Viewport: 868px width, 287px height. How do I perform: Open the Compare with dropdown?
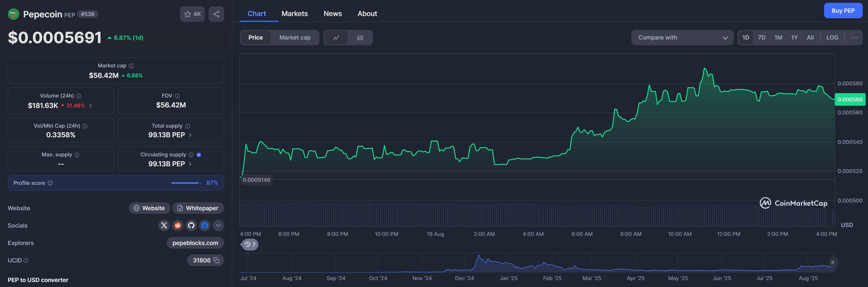[x=682, y=37]
